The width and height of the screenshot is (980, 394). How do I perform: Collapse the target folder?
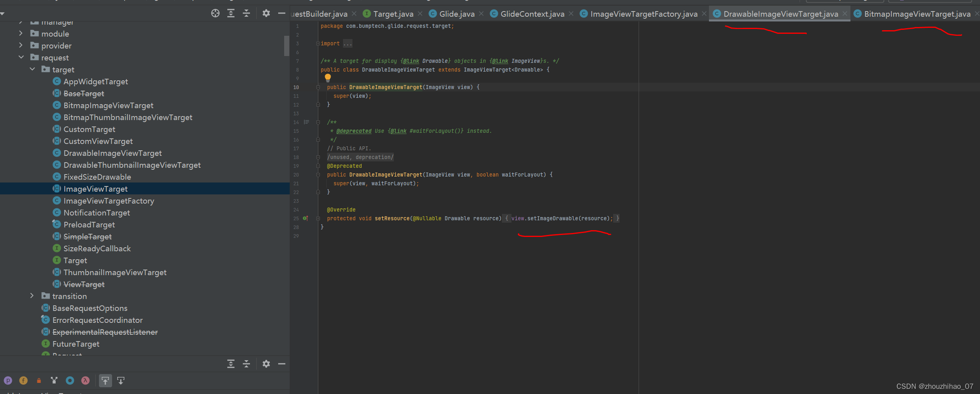pos(32,70)
